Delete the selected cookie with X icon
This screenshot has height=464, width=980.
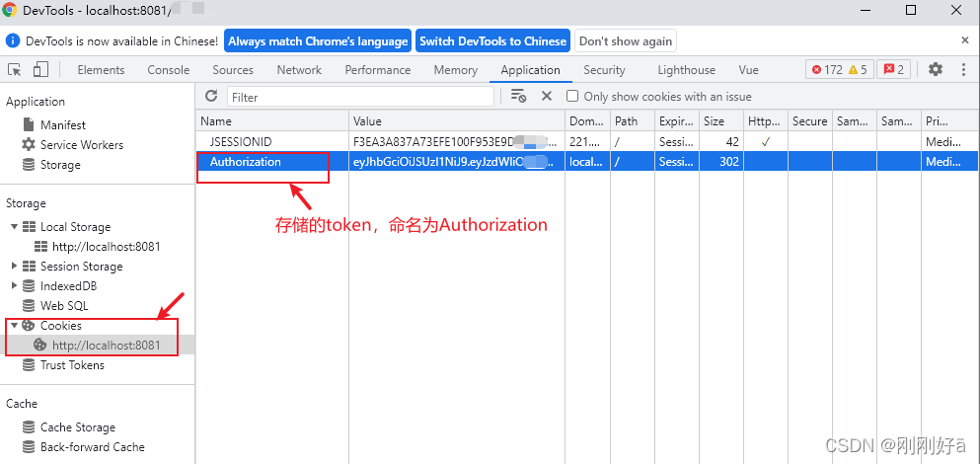tap(547, 96)
